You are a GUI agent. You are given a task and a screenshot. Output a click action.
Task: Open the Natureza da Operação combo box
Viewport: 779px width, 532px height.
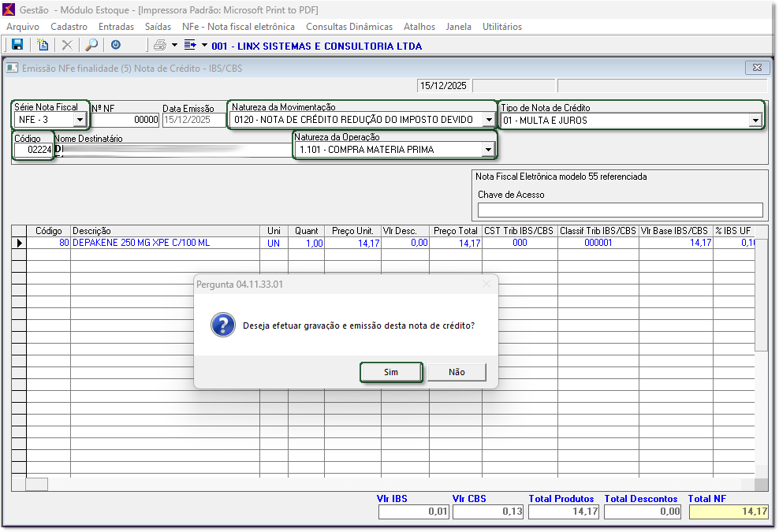point(488,150)
